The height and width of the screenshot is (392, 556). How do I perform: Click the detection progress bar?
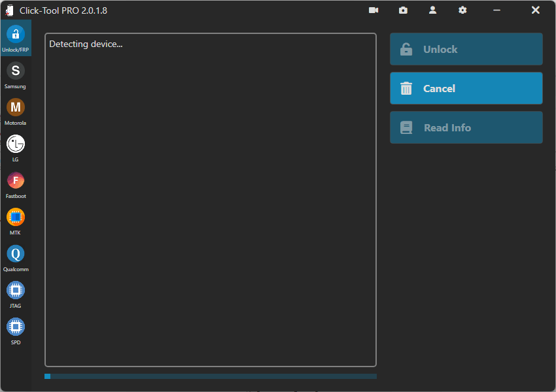tap(211, 376)
